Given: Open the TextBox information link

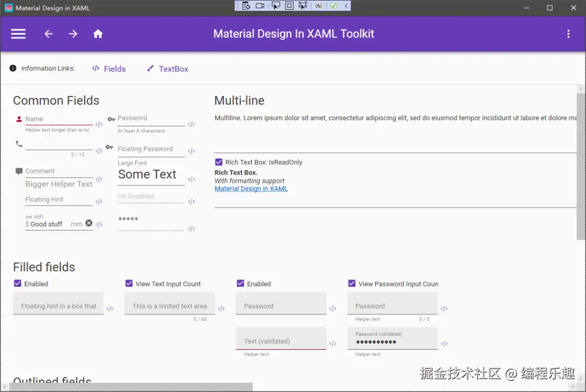Looking at the screenshot, I should click(168, 69).
